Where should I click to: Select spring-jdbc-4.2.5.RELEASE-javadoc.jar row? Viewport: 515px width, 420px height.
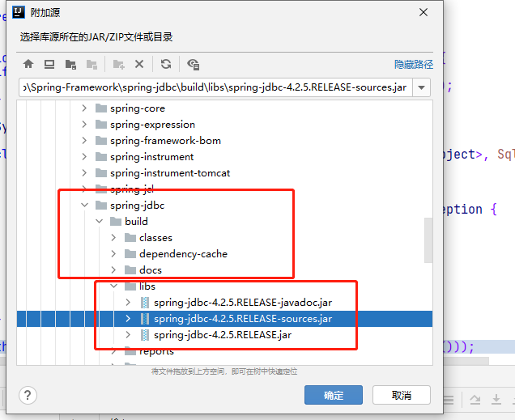(x=224, y=303)
